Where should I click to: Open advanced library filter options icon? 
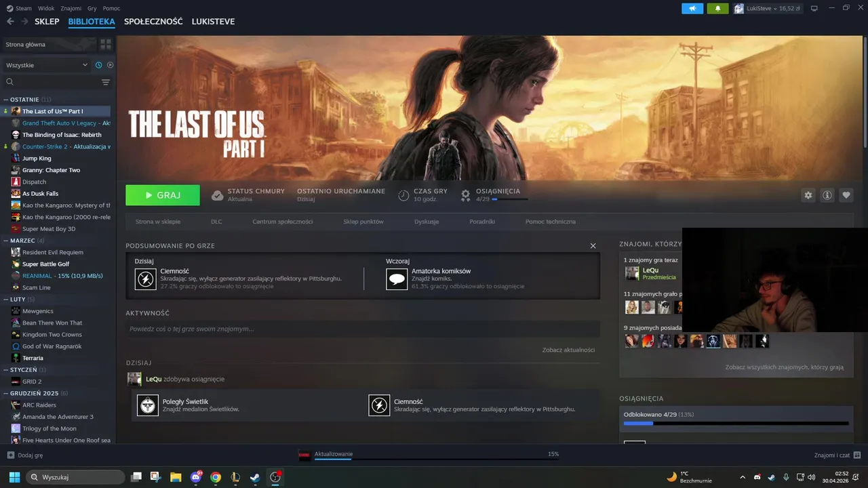tap(106, 82)
